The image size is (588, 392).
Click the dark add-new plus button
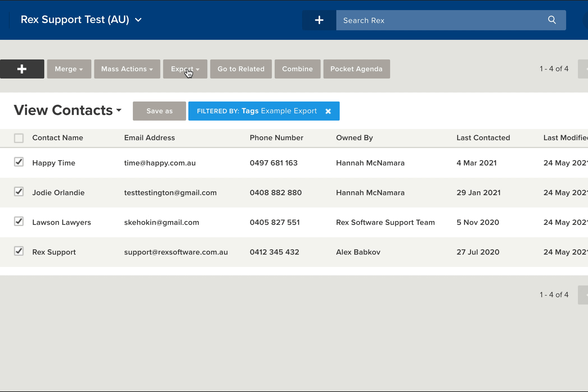pos(22,69)
